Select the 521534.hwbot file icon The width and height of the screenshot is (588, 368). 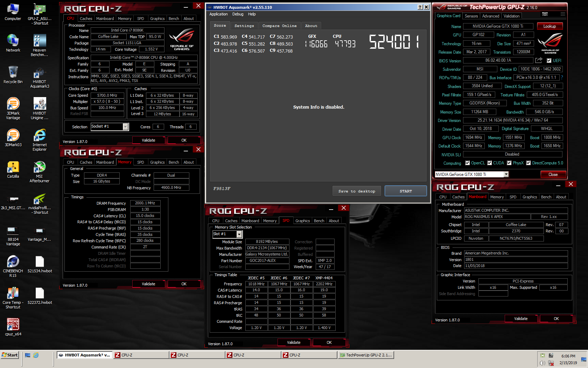[40, 264]
